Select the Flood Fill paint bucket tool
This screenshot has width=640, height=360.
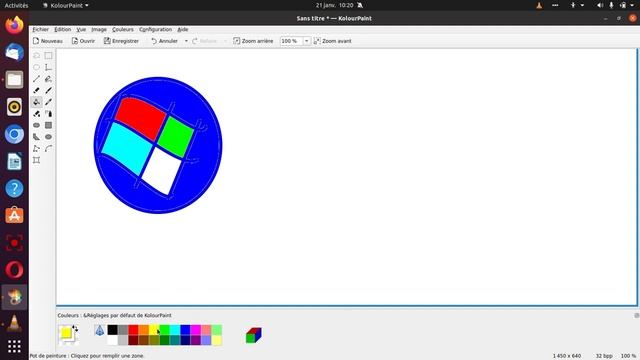tap(36, 102)
